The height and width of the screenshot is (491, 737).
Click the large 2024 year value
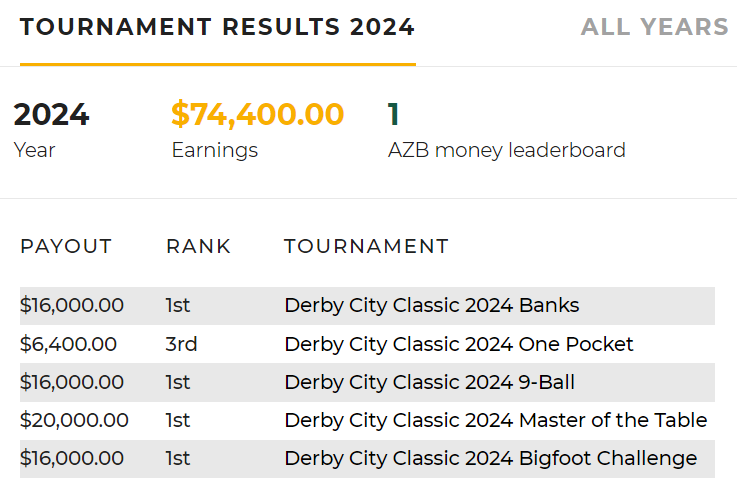[51, 115]
